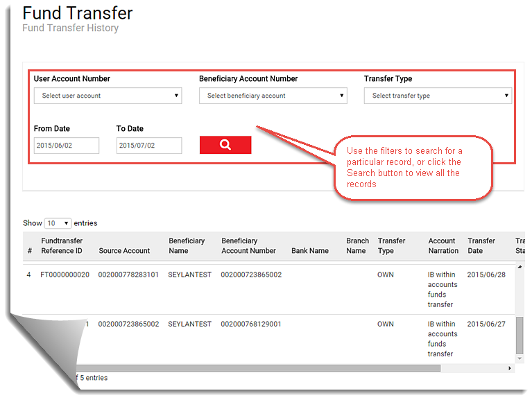532x400 pixels.
Task: Click the red search magnifier button
Action: (x=225, y=145)
